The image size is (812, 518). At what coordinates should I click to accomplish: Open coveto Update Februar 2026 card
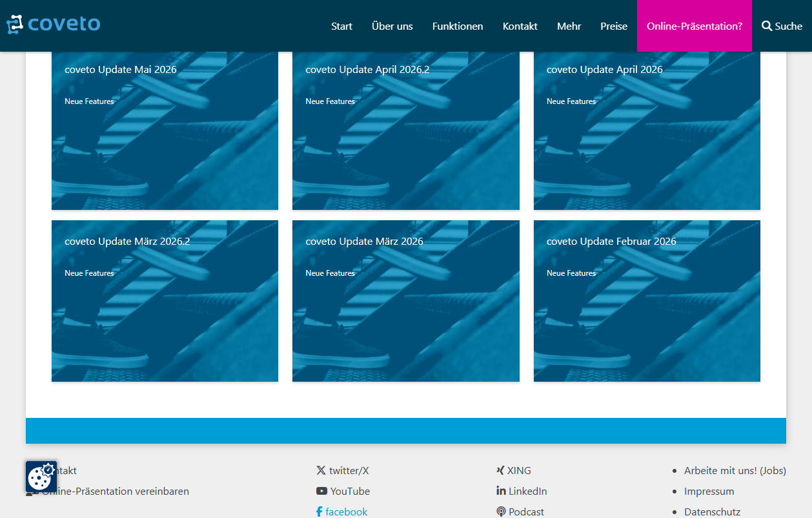point(647,301)
